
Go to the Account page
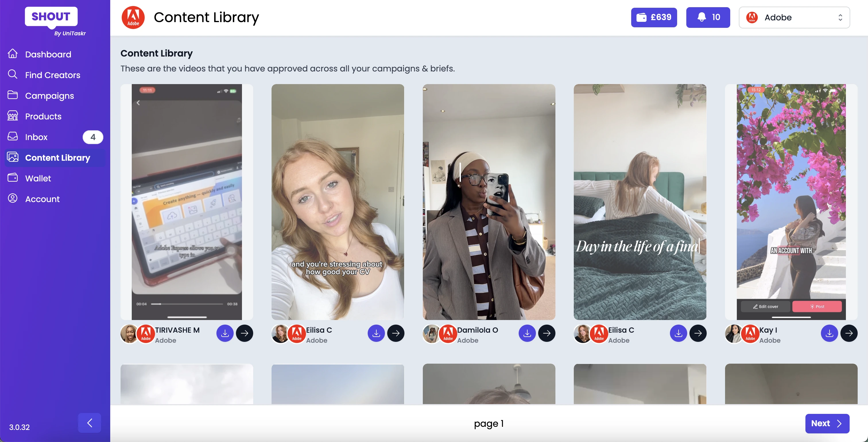42,199
